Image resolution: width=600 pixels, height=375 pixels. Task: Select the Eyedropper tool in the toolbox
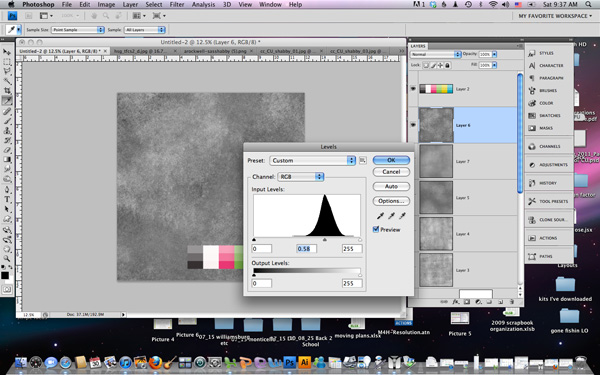(7, 101)
